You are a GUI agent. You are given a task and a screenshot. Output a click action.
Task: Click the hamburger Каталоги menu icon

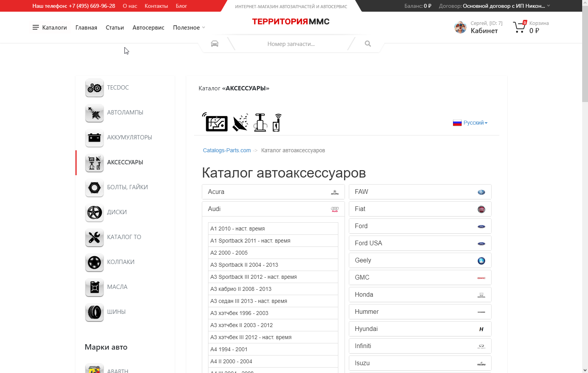click(36, 27)
